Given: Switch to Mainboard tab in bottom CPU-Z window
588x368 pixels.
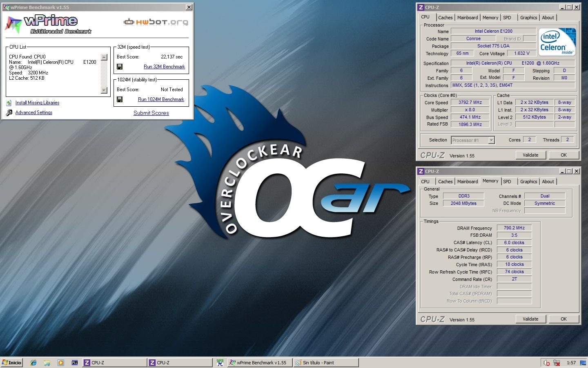Looking at the screenshot, I should click(x=468, y=182).
